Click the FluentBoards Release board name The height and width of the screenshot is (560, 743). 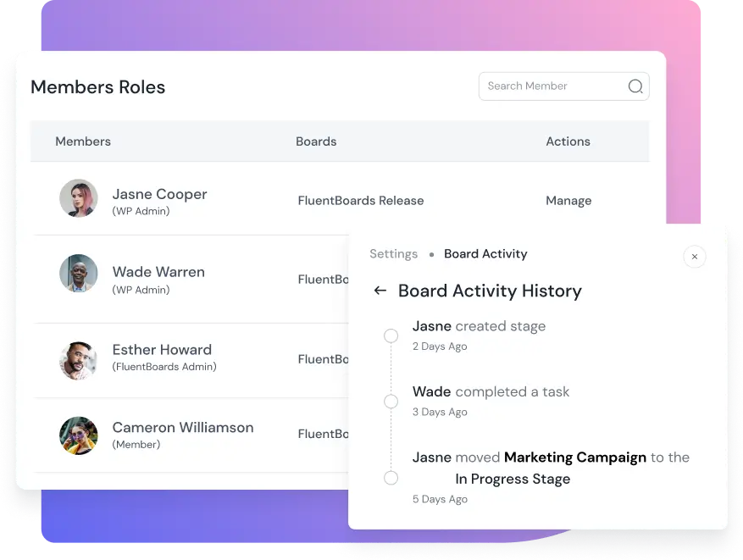361,201
